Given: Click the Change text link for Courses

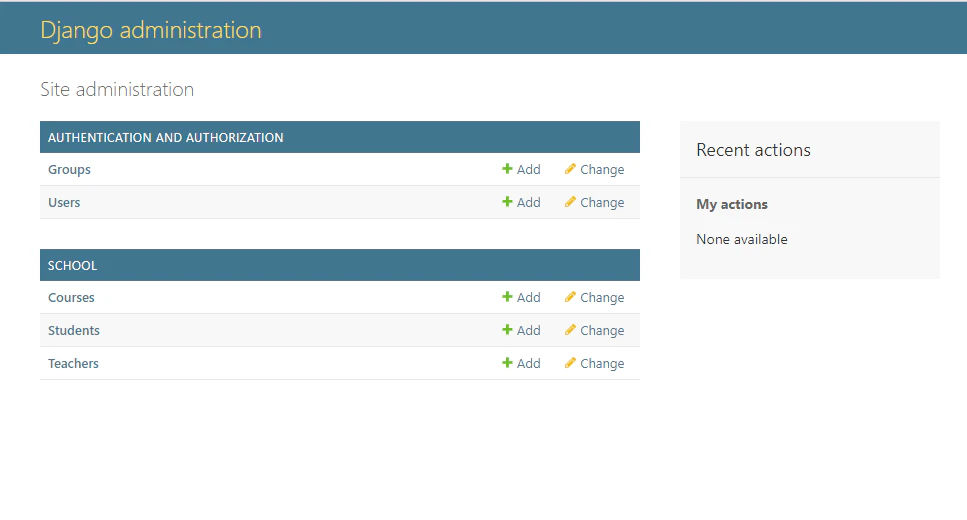Looking at the screenshot, I should (x=602, y=297).
